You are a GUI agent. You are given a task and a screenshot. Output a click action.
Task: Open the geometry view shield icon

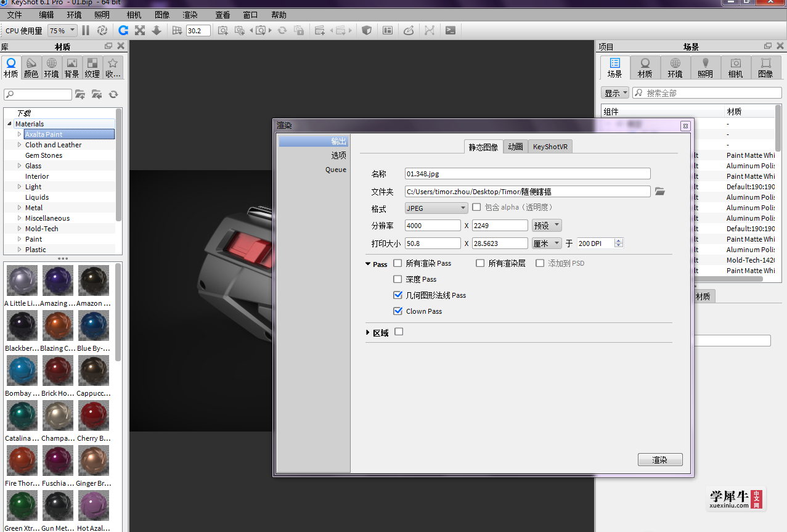pyautogui.click(x=367, y=30)
